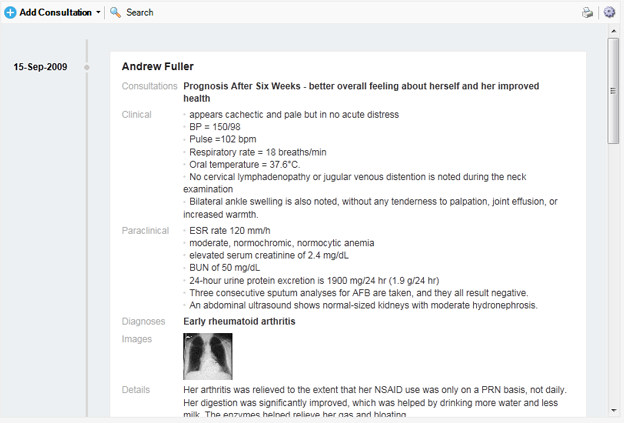Open the Add Consultation dropdown arrow
Image resolution: width=624 pixels, height=423 pixels.
tap(98, 12)
